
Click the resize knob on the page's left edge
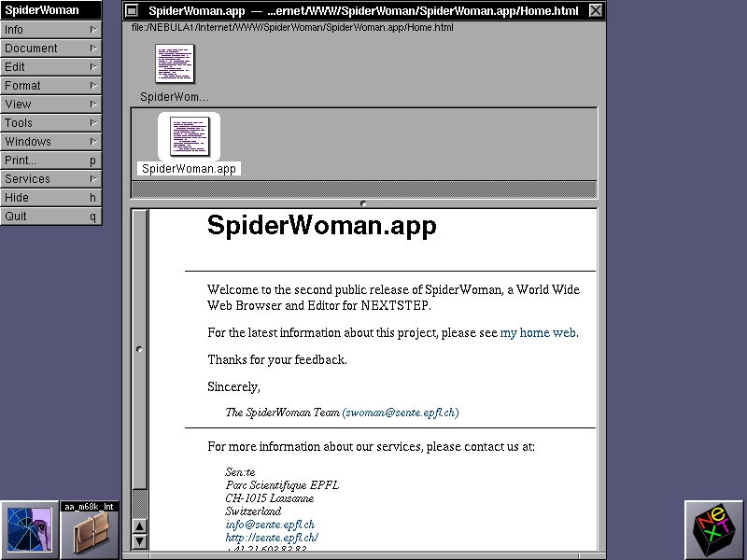pos(139,349)
